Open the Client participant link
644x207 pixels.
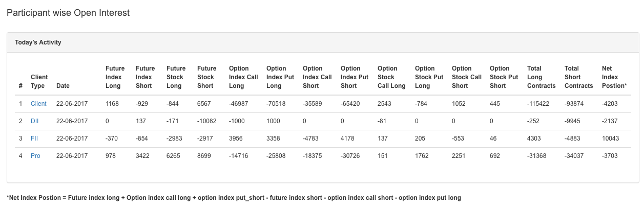click(38, 104)
